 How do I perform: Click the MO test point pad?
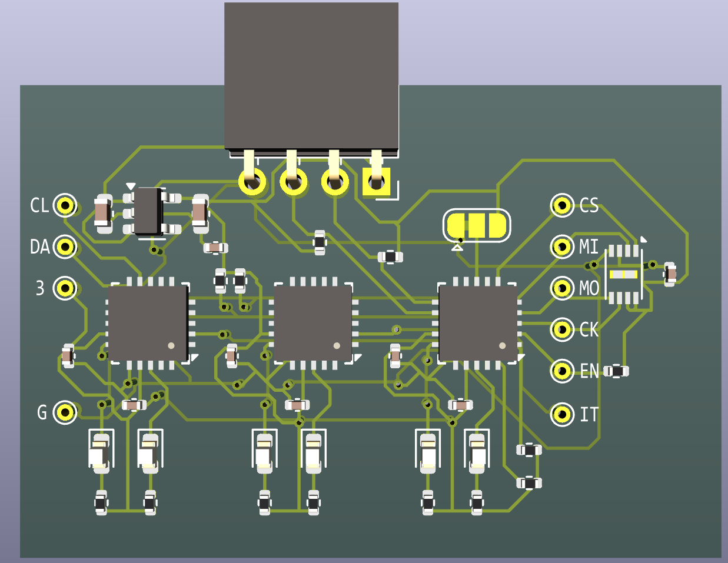click(562, 288)
